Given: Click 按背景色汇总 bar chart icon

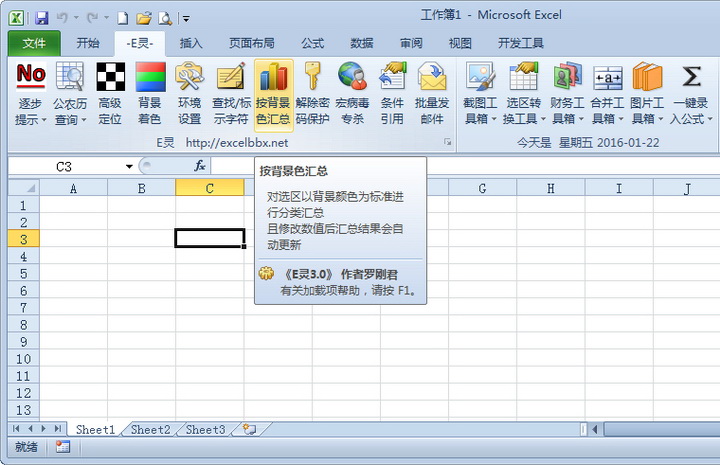Looking at the screenshot, I should [273, 76].
